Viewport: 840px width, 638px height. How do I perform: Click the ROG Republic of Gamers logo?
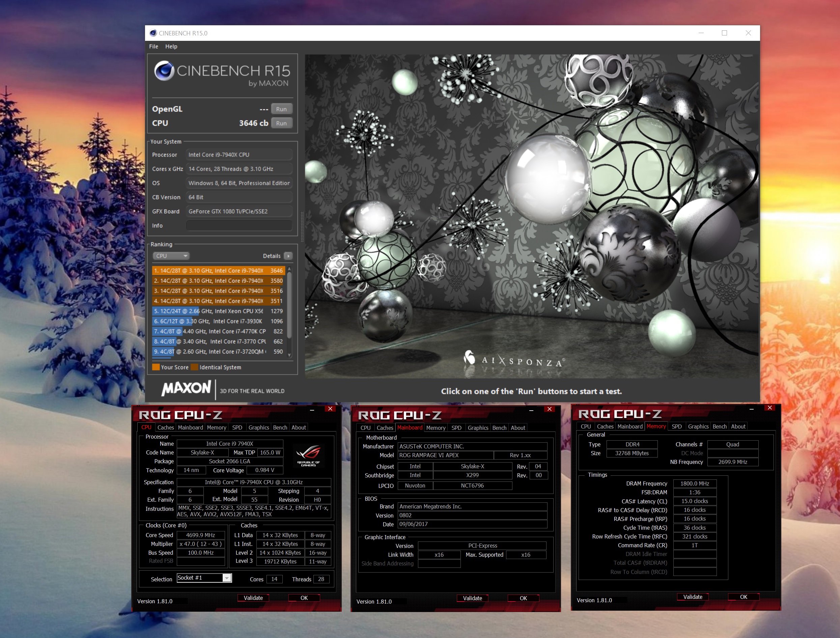click(x=308, y=456)
